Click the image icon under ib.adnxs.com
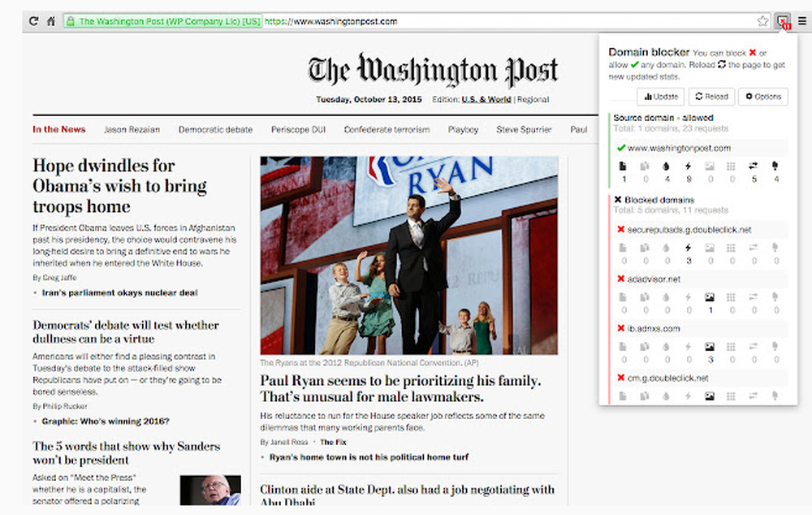The image size is (812, 515). point(710,347)
